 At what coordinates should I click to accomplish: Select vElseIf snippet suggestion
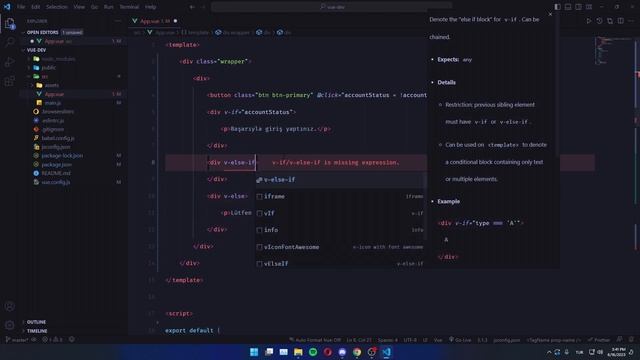click(340, 264)
